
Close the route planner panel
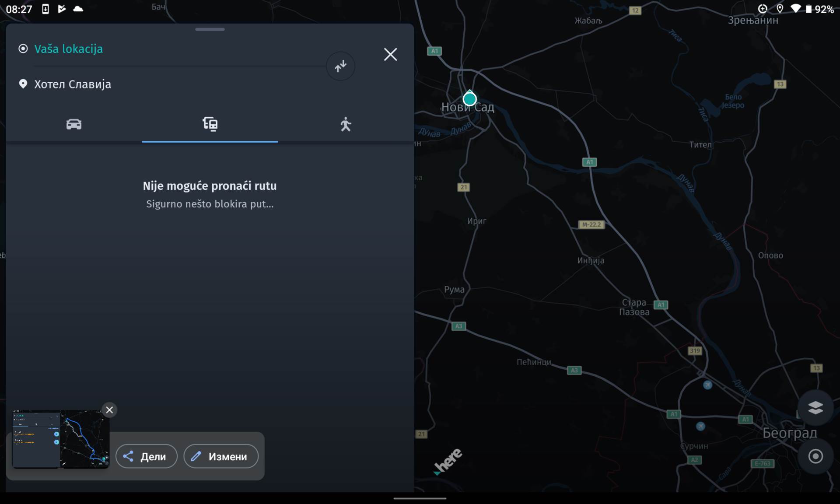[x=390, y=54]
